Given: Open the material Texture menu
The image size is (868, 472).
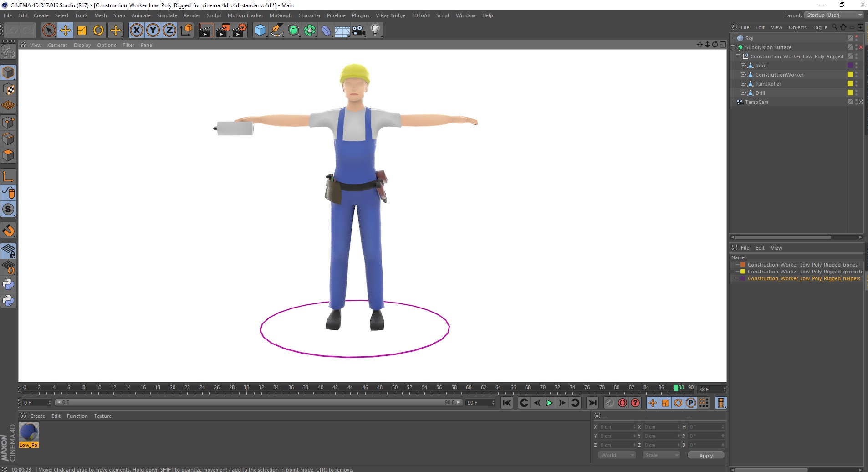Looking at the screenshot, I should (x=102, y=416).
